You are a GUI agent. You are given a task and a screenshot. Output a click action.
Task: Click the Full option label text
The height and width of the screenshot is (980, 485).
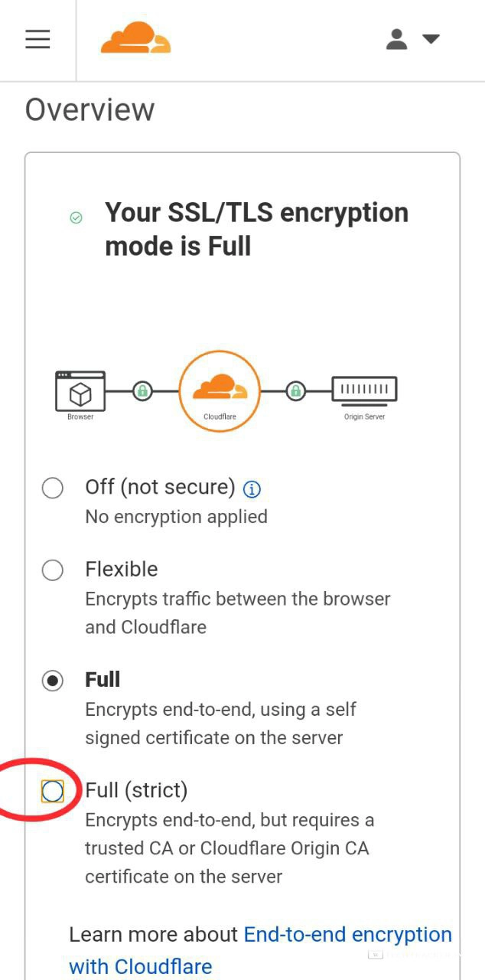click(103, 680)
